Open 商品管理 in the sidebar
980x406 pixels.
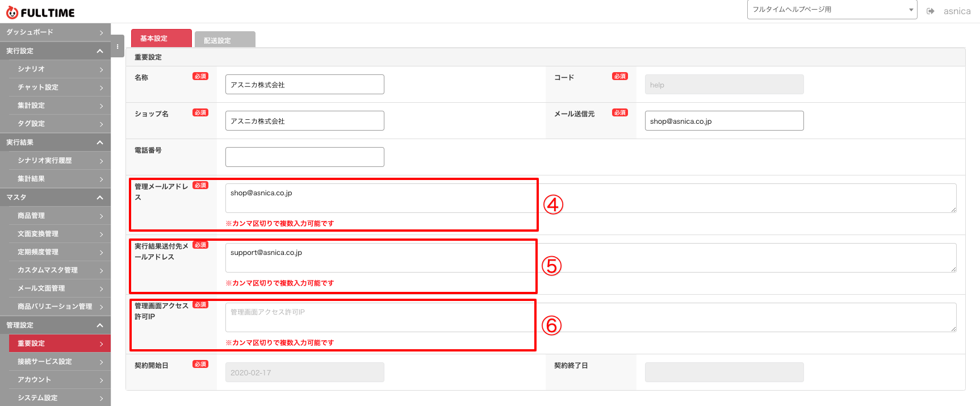tap(60, 216)
